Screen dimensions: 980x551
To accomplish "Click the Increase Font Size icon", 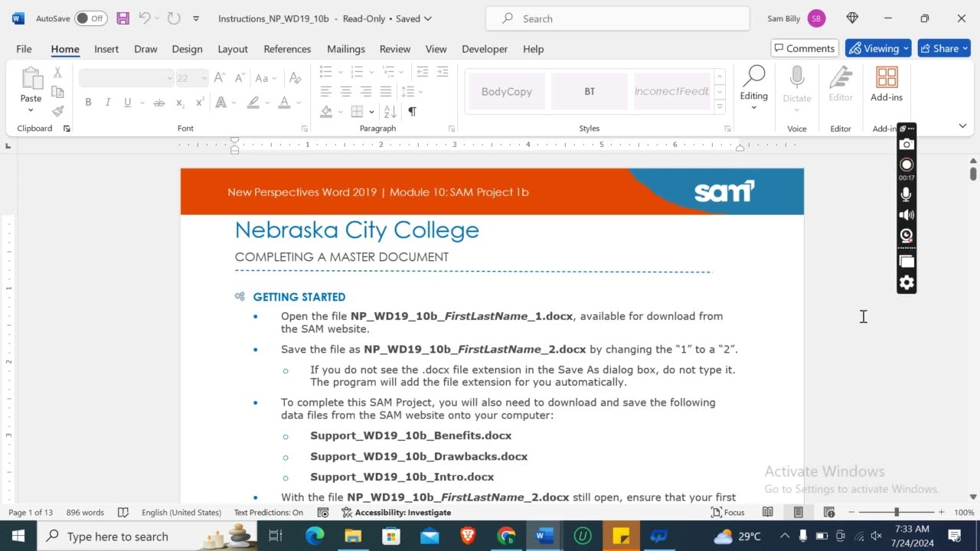I will [220, 78].
